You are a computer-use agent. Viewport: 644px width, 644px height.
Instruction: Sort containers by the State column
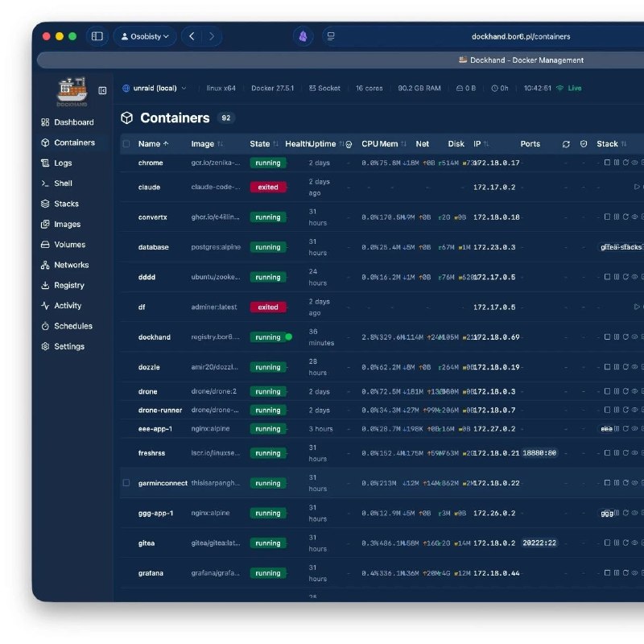tap(264, 144)
